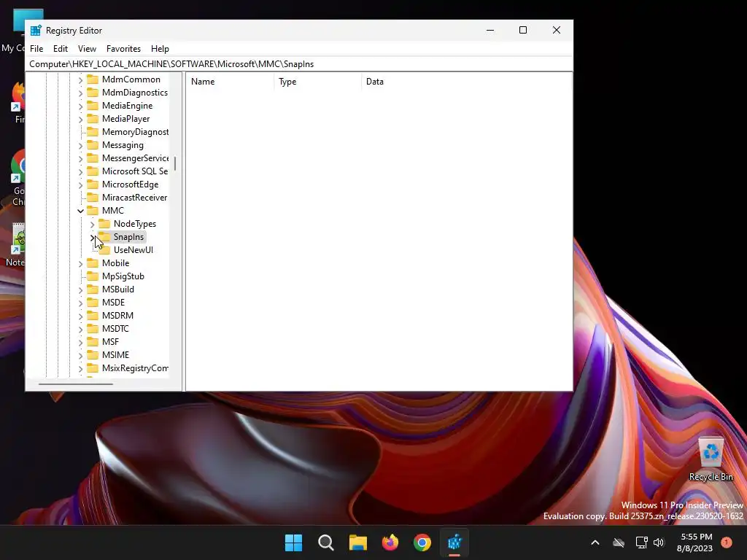This screenshot has width=747, height=560.
Task: Click the UseNewUI folder icon
Action: (104, 249)
